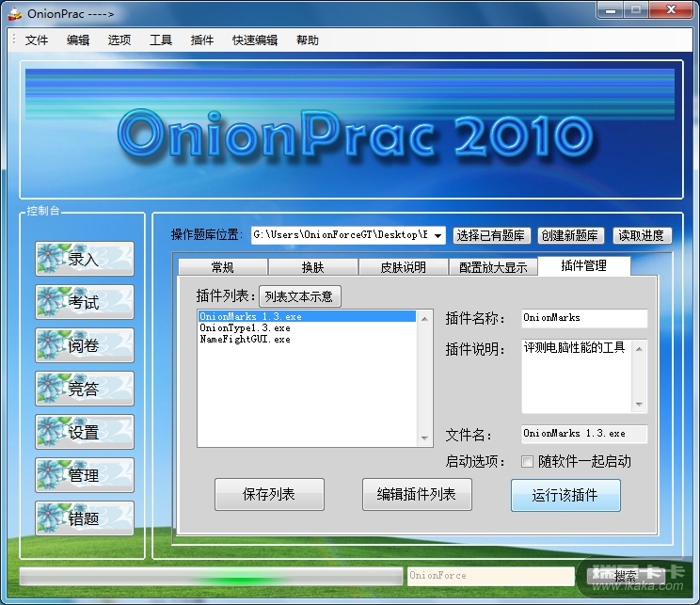Click the OnionPrac 2010 banner image

tap(351, 129)
